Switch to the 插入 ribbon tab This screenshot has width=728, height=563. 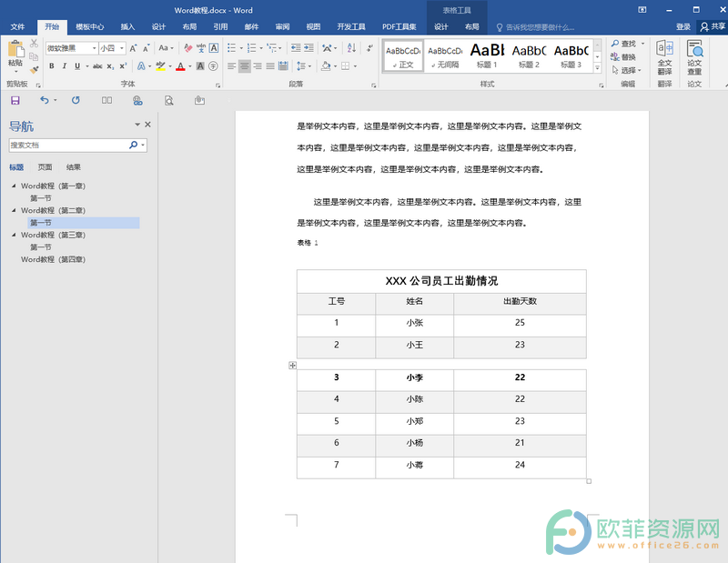[127, 27]
